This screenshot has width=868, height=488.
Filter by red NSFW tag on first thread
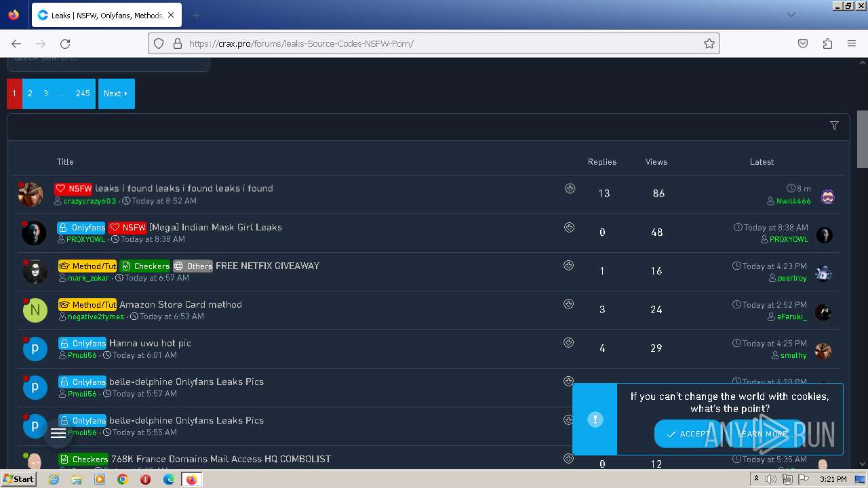point(73,188)
